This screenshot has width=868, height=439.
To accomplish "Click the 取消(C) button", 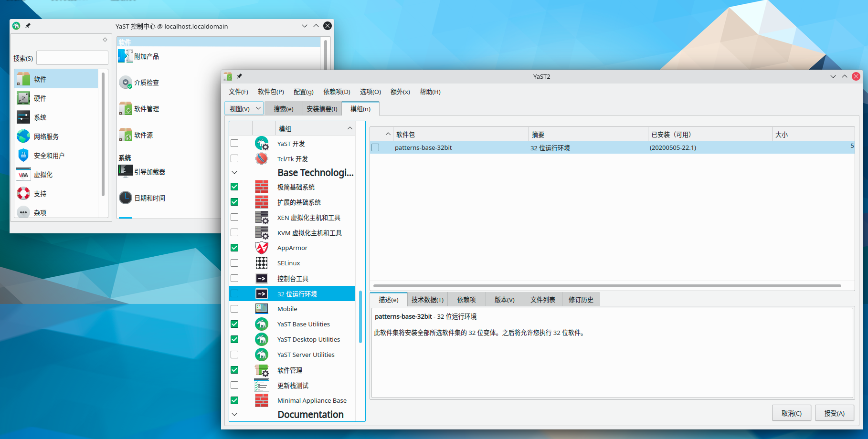I will click(791, 413).
